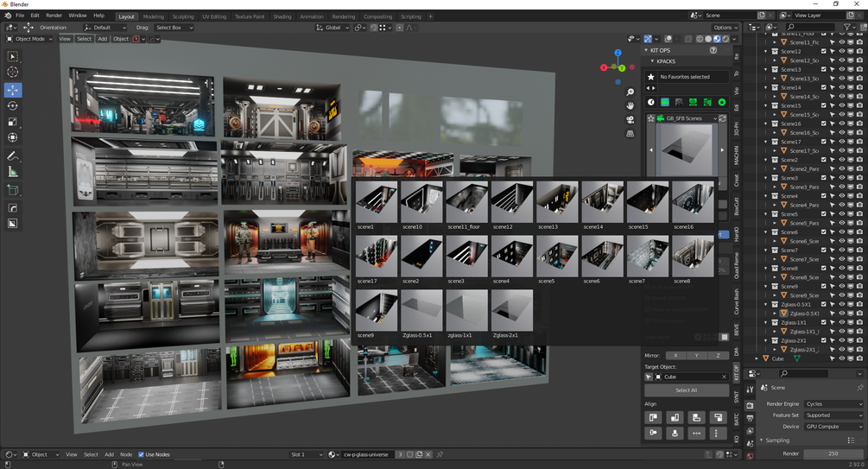Image resolution: width=868 pixels, height=469 pixels.
Task: Open Output properties tab icon
Action: 750,418
